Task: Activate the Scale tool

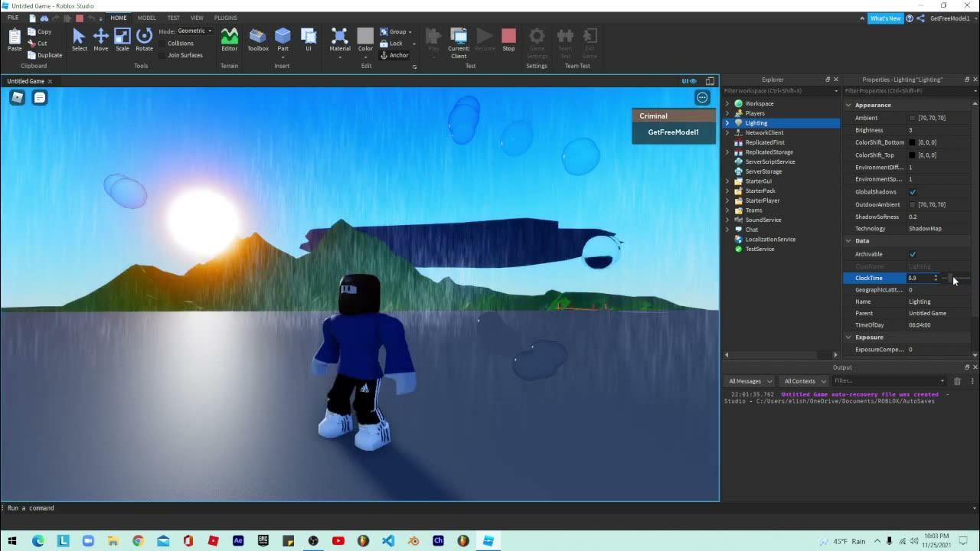Action: [122, 40]
